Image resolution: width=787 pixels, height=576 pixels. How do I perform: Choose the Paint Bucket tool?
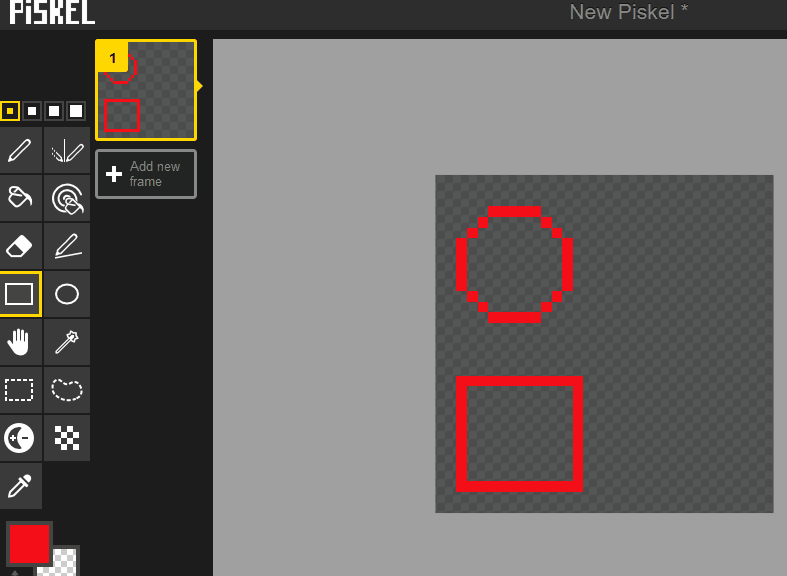(x=20, y=198)
